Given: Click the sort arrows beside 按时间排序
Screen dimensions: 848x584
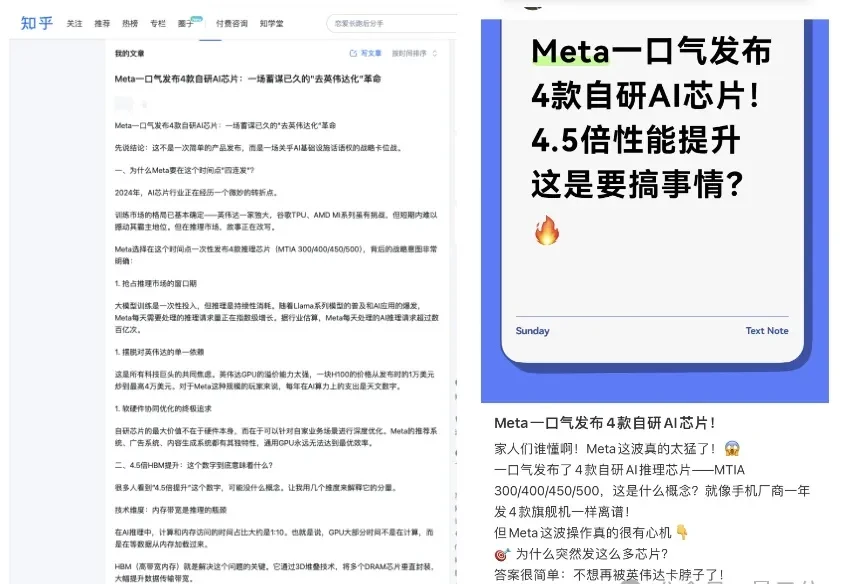Looking at the screenshot, I should coord(436,53).
